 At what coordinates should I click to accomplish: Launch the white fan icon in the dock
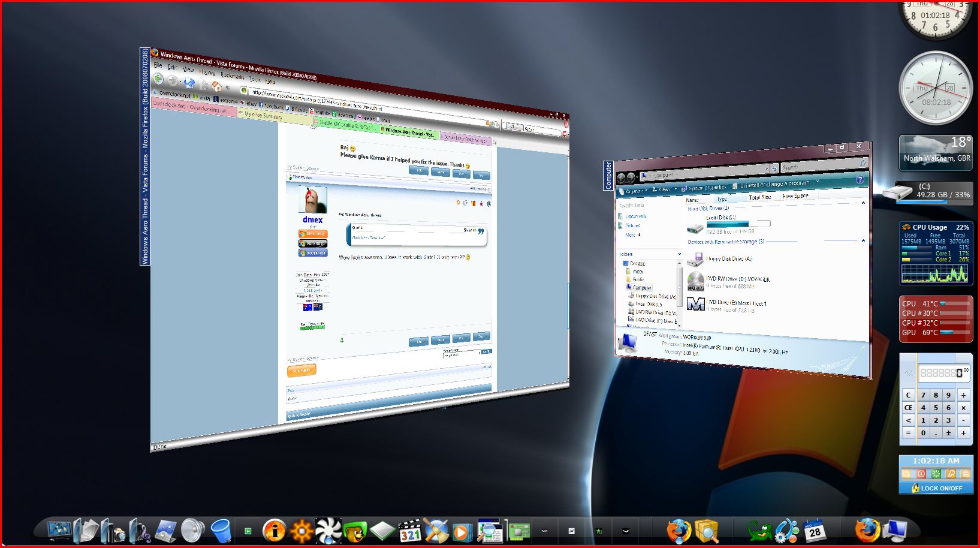pos(327,531)
